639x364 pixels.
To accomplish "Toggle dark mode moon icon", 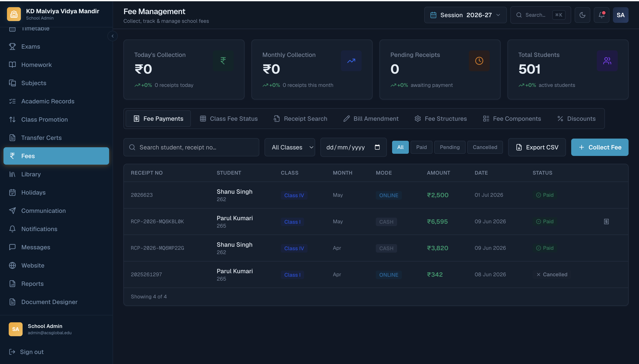I will pos(582,15).
